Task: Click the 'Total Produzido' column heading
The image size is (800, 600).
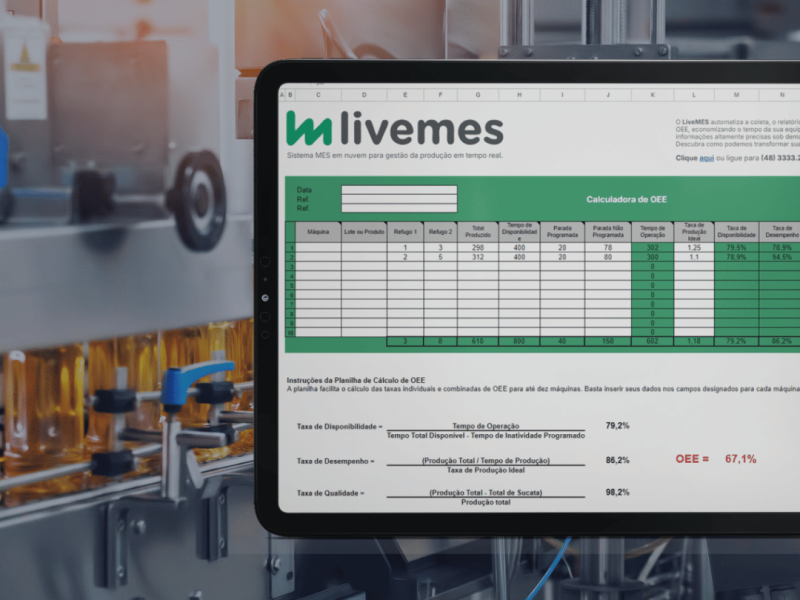Action: 478,232
